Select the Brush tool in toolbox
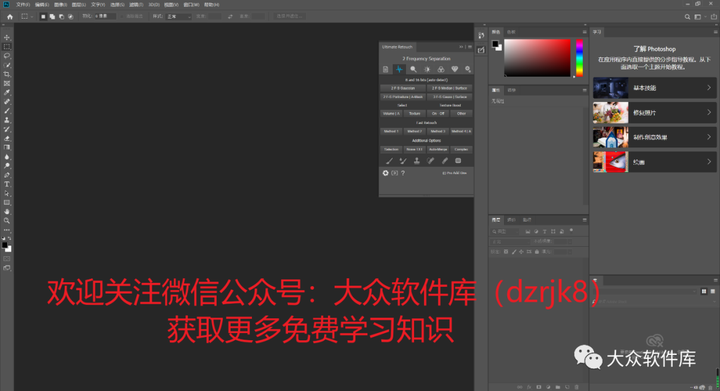Screen dimensions: 720x391 (x=7, y=111)
